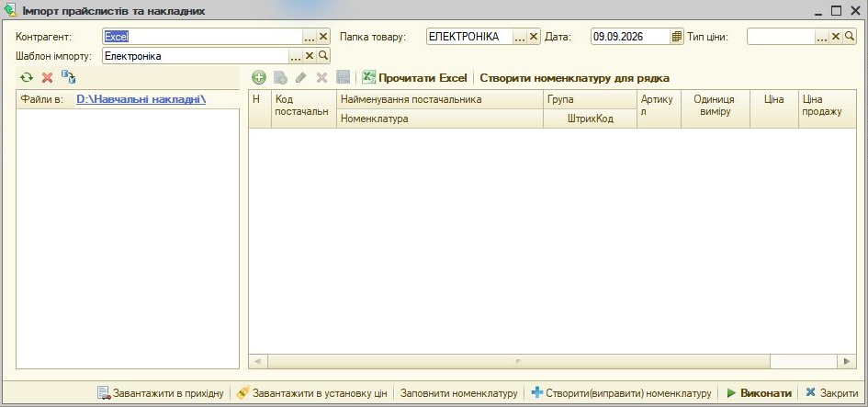The image size is (868, 407).
Task: Open selection list for Папка товару
Action: [520, 37]
